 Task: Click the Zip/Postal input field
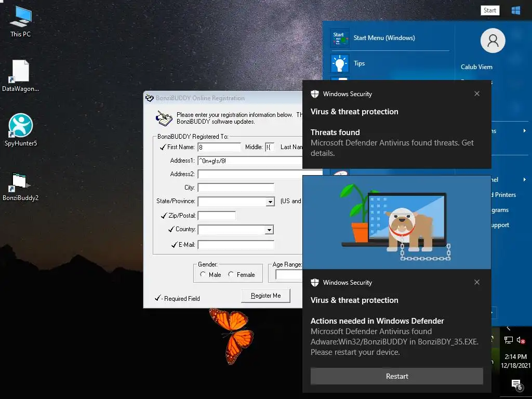tap(217, 216)
